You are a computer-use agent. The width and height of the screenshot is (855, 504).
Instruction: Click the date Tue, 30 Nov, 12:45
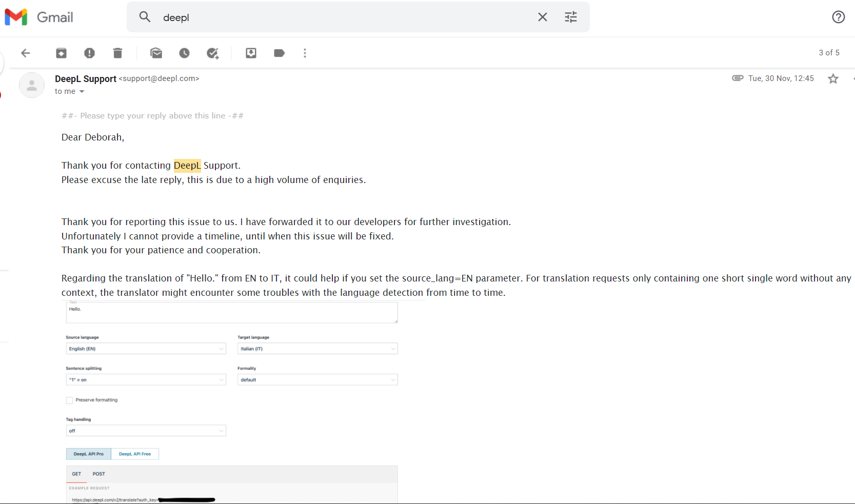(781, 78)
